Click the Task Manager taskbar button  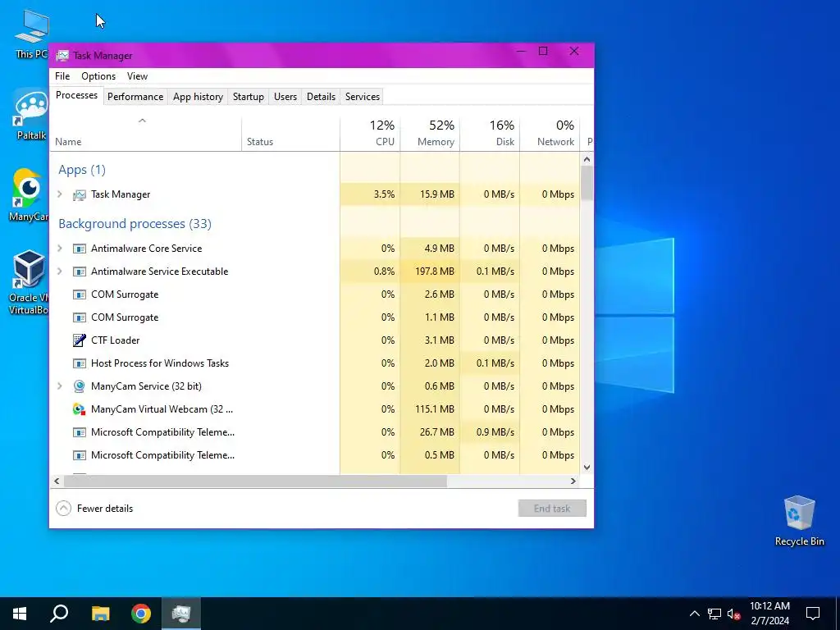pyautogui.click(x=181, y=614)
